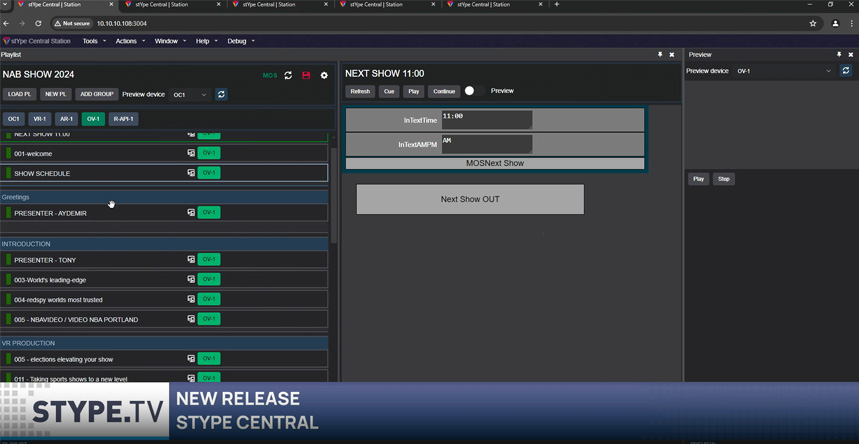Open preview icon for PRESENTER - TONY row
The width and height of the screenshot is (859, 444).
pos(191,260)
